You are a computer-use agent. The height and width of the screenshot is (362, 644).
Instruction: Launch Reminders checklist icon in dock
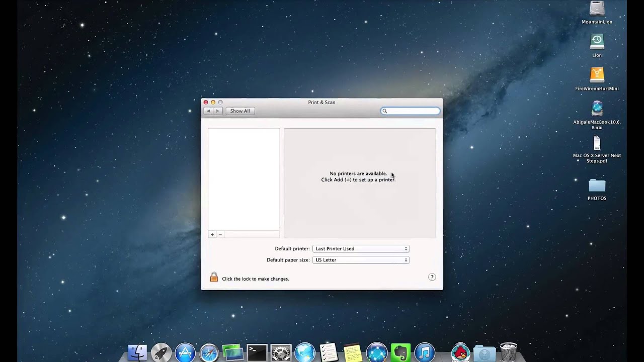click(329, 352)
